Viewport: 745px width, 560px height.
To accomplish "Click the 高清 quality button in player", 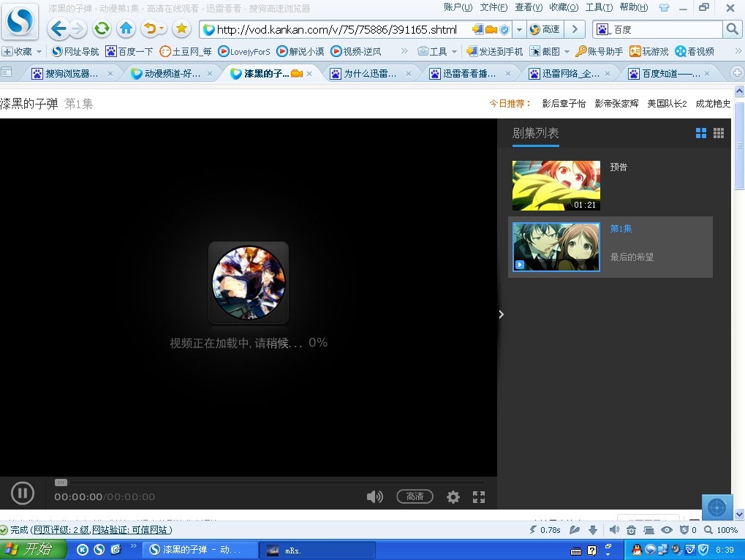I will 414,496.
